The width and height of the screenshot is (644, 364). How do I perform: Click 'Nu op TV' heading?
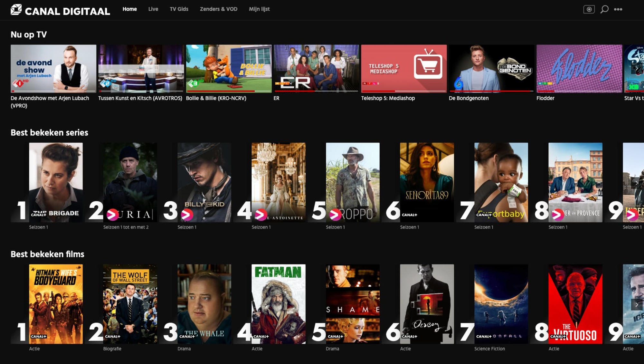tap(29, 34)
